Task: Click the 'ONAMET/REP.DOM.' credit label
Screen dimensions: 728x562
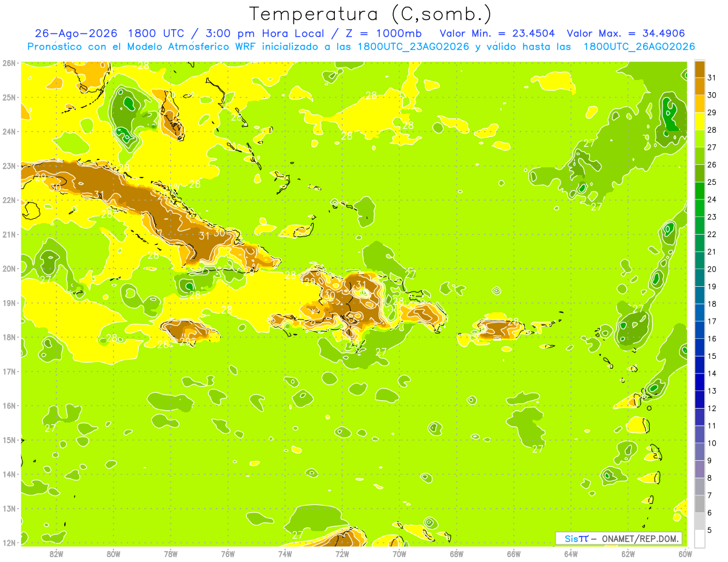Action: 641,538
